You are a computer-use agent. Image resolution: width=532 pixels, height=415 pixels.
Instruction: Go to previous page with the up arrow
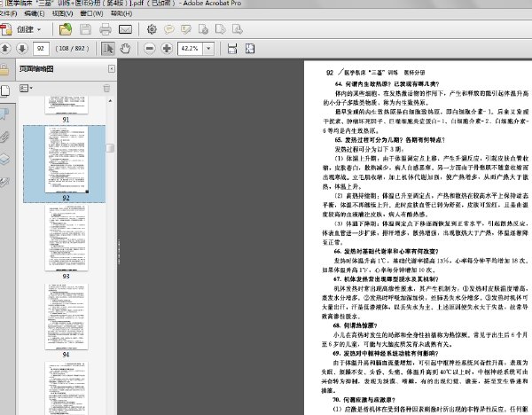pos(5,49)
